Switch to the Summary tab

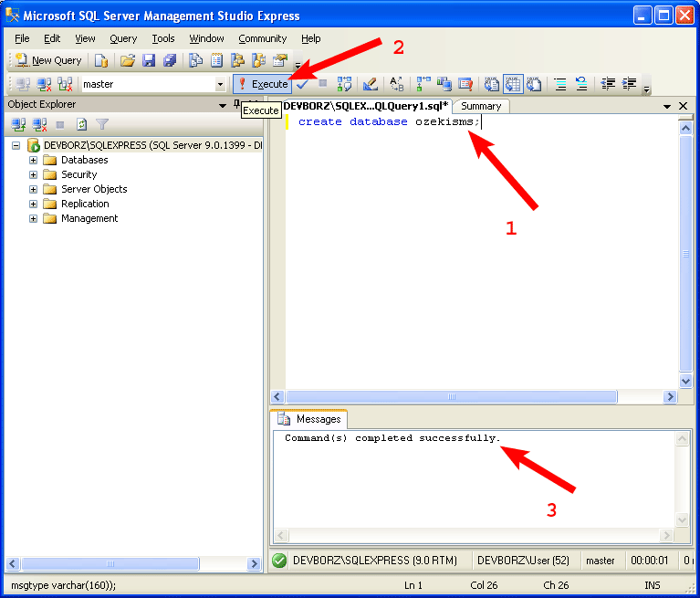coord(481,106)
